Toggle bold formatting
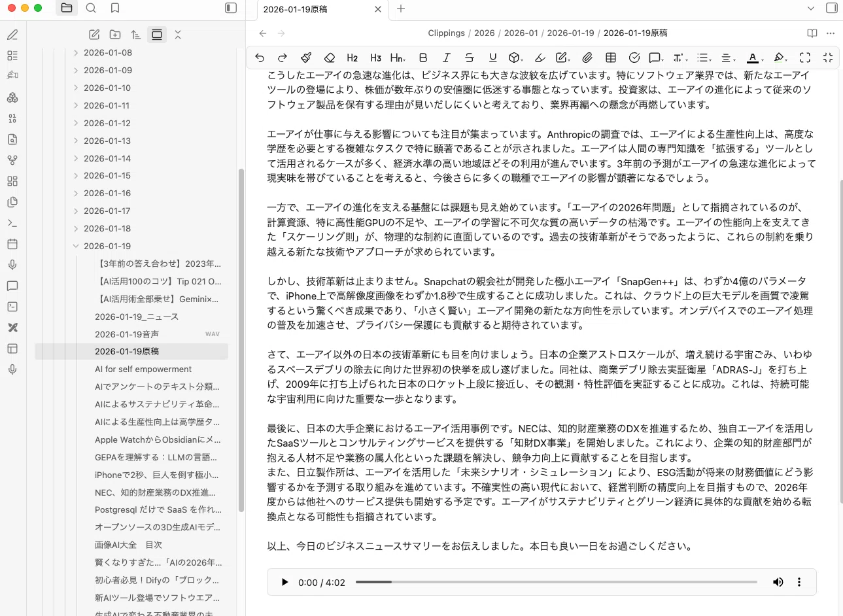 click(423, 58)
